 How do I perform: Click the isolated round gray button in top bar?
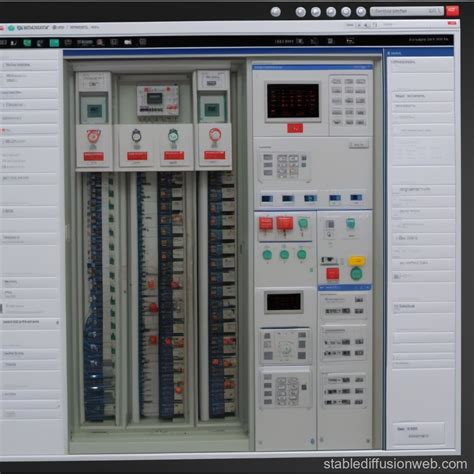[x=276, y=12]
